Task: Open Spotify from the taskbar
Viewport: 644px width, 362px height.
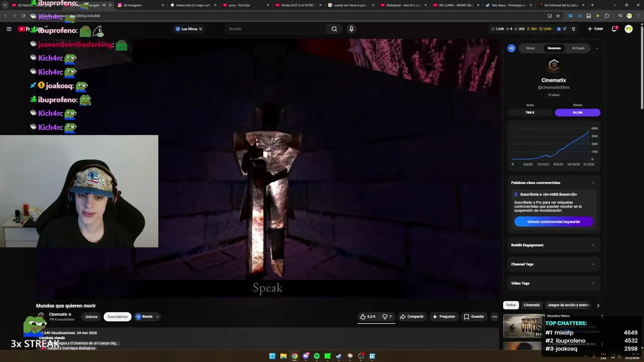Action: click(316, 356)
